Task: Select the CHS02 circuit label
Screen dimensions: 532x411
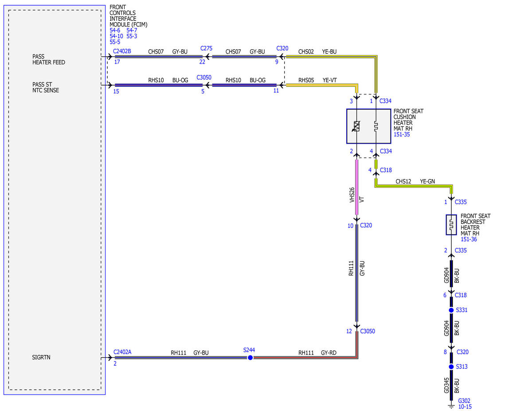Action: 306,51
